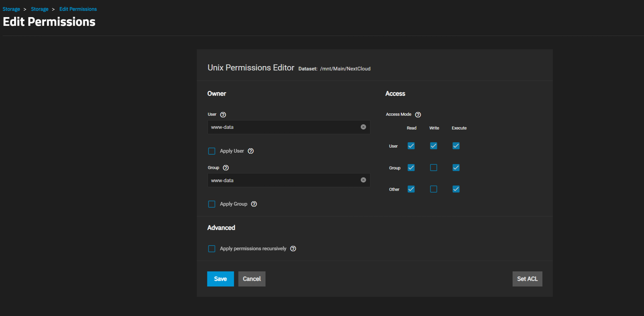Click the Save button

tap(220, 279)
